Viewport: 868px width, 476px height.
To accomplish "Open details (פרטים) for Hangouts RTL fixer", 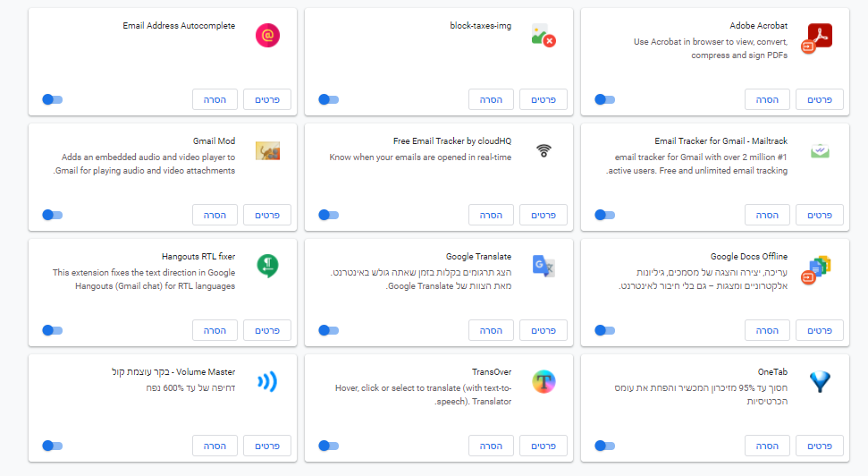I will [267, 330].
